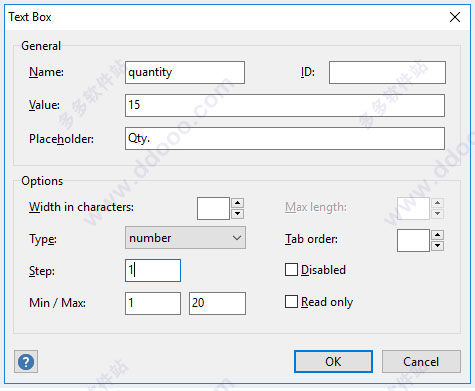This screenshot has height=391, width=475.
Task: Click the Min / Max label
Action: 57,303
